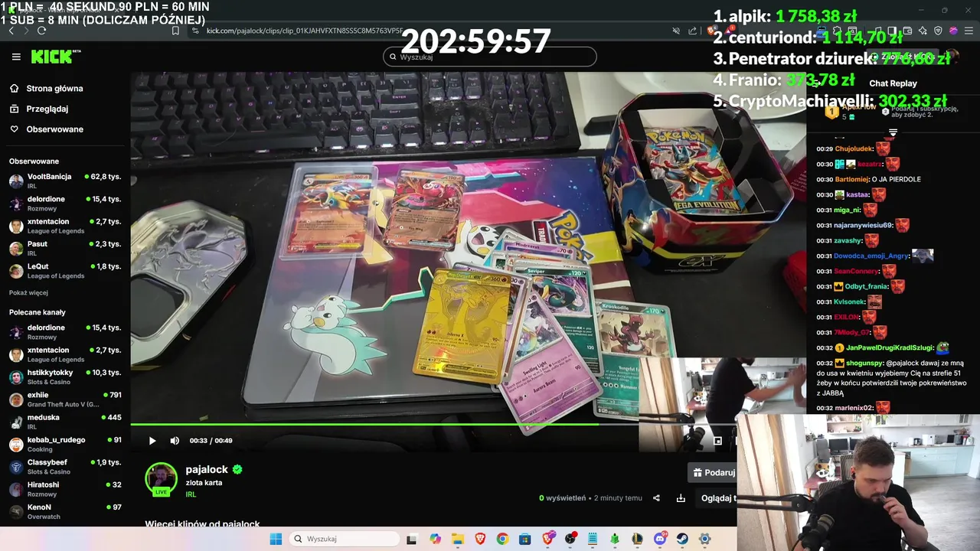This screenshot has width=980, height=551.
Task: Expand followed list with Pokaż więcej
Action: click(28, 292)
